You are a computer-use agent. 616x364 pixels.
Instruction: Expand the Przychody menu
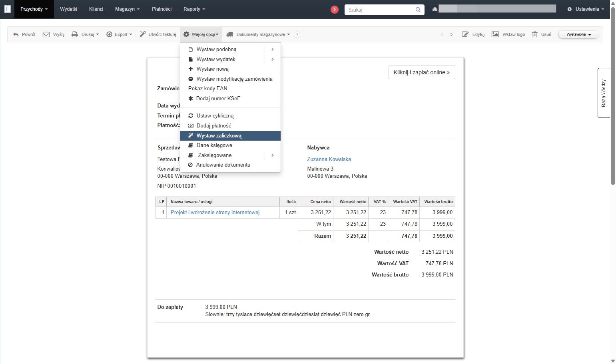point(34,9)
